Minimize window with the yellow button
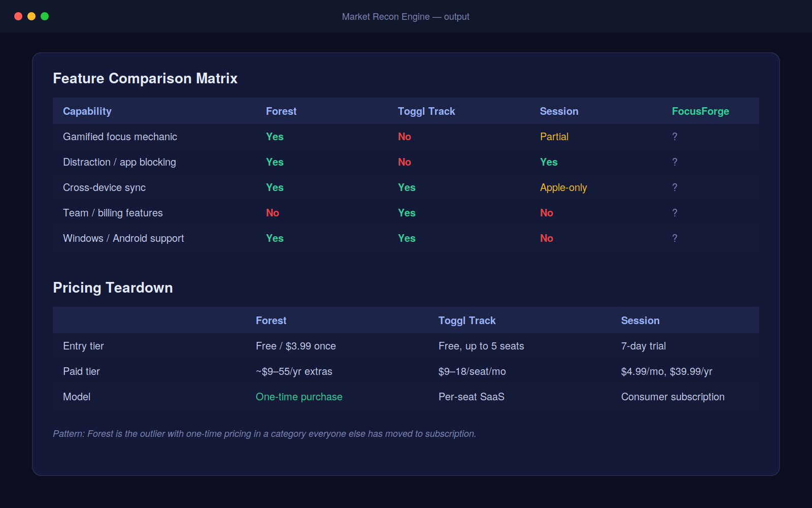The image size is (812, 508). tap(31, 16)
